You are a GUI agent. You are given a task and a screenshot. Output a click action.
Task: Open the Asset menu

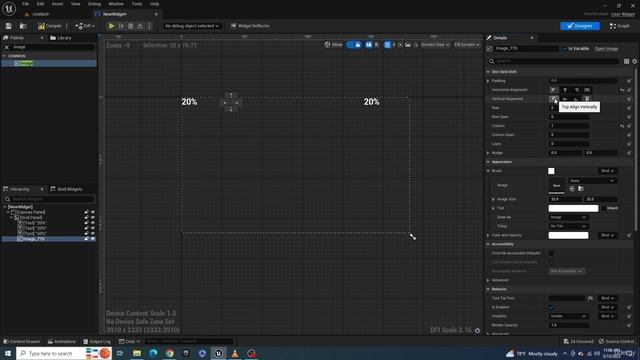coord(58,4)
